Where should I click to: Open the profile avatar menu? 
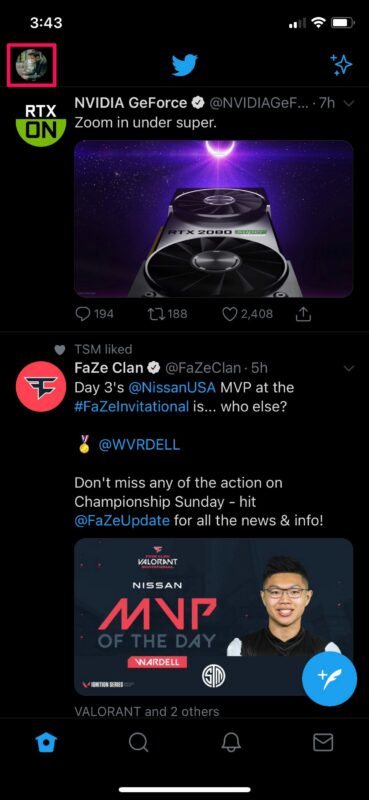[x=31, y=65]
